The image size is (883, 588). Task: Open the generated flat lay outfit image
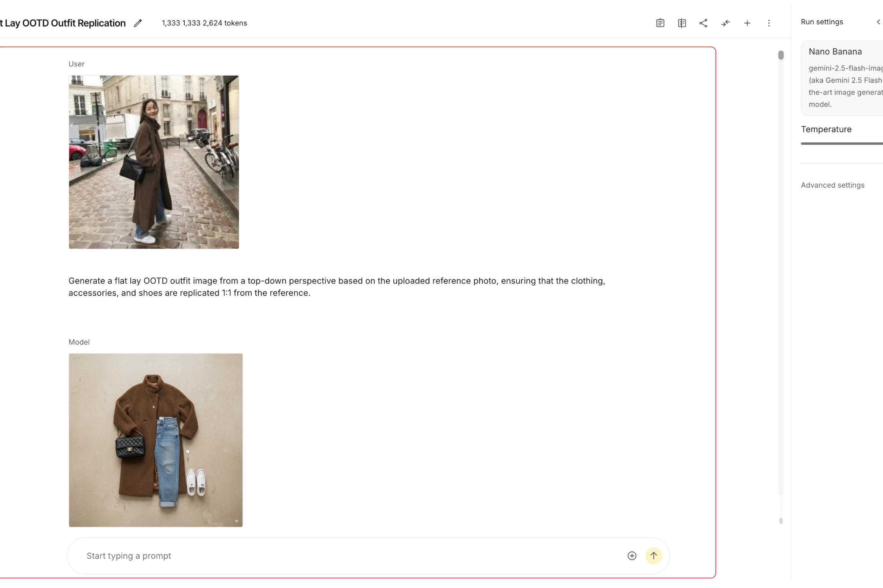tap(156, 440)
